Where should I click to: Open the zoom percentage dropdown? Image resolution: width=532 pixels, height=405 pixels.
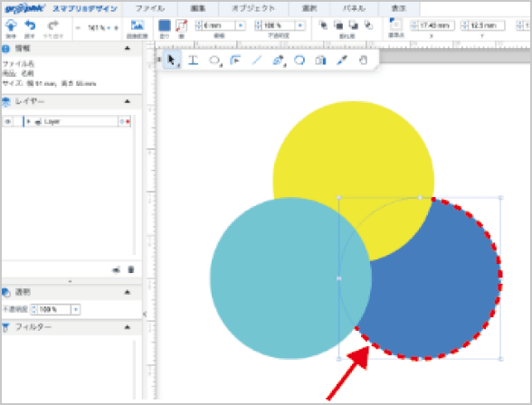(109, 28)
